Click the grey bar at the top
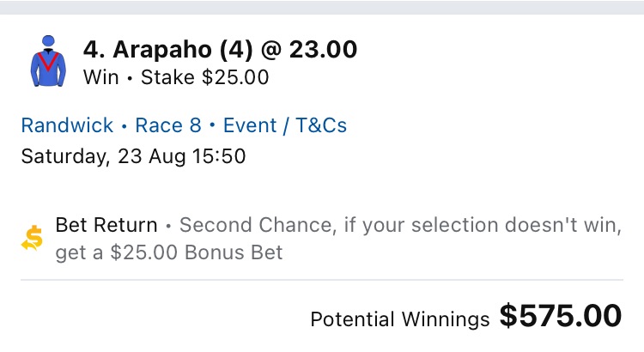644x352 pixels. [322, 7]
